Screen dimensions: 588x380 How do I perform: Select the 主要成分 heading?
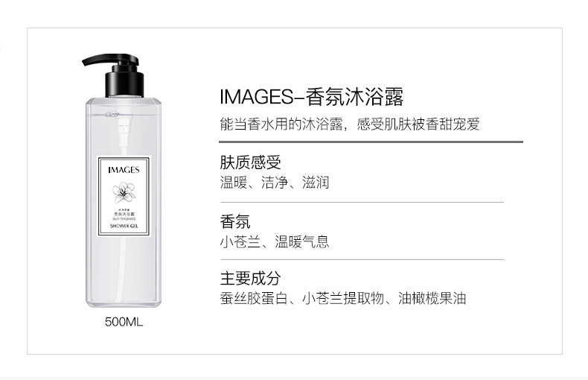point(250,278)
